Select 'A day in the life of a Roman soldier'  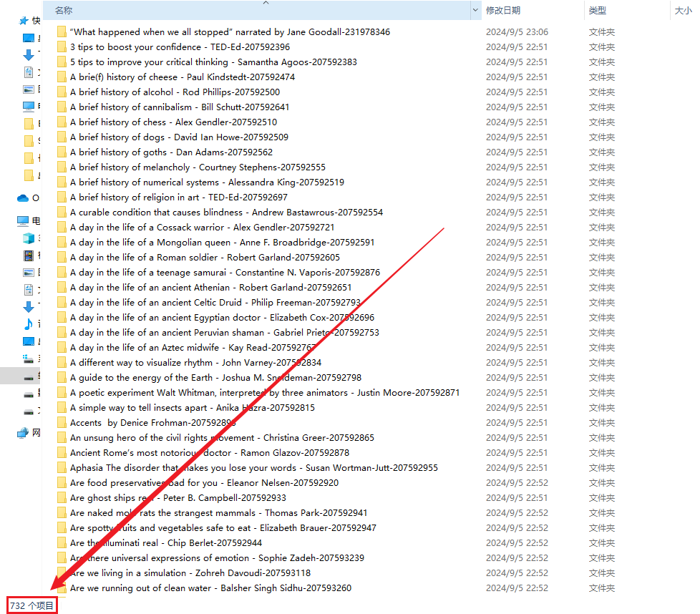click(205, 258)
